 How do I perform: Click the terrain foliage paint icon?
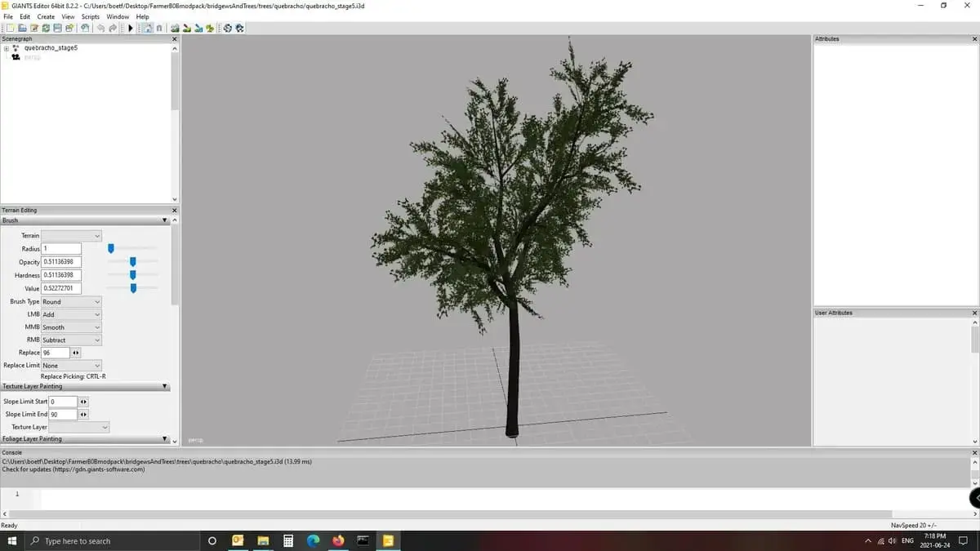coord(209,28)
